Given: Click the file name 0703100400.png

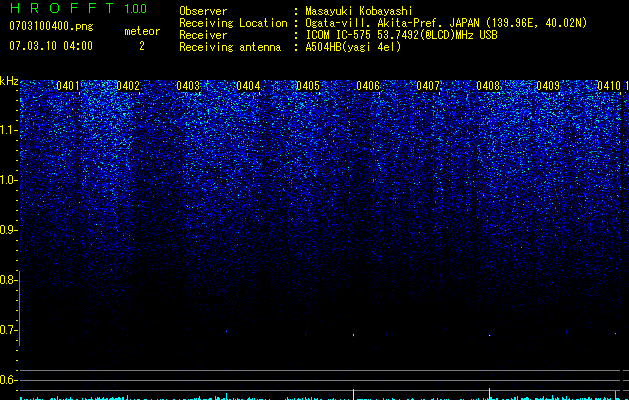Looking at the screenshot, I should pos(51,27).
